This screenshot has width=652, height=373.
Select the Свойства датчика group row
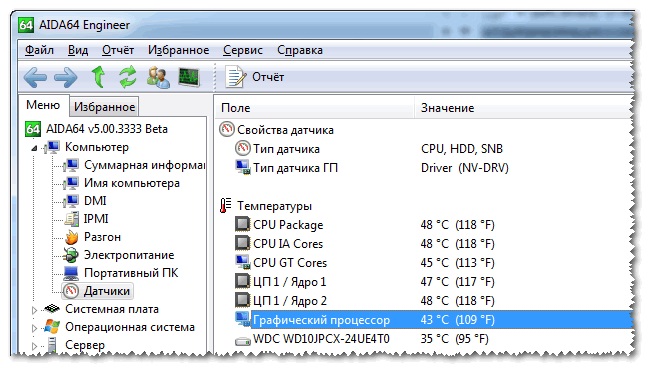pyautogui.click(x=424, y=130)
